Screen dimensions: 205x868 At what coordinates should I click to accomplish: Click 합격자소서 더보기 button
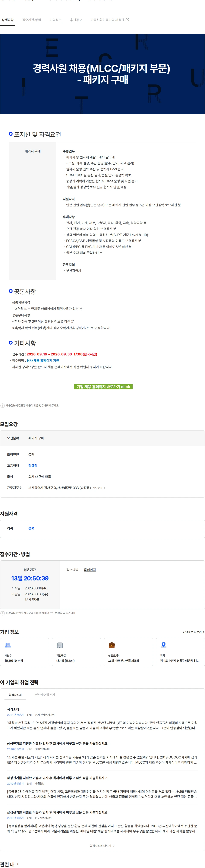102,846
